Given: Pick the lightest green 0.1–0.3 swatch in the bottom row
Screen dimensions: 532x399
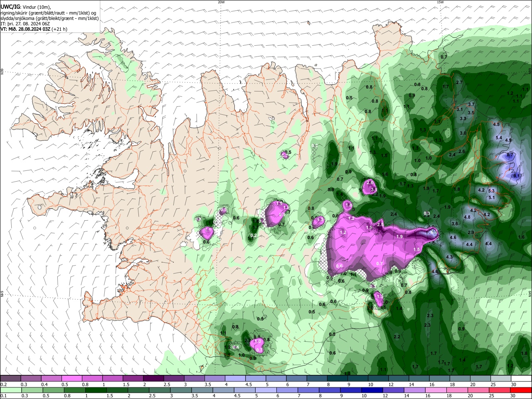Looking at the screenshot, I should (11, 390).
